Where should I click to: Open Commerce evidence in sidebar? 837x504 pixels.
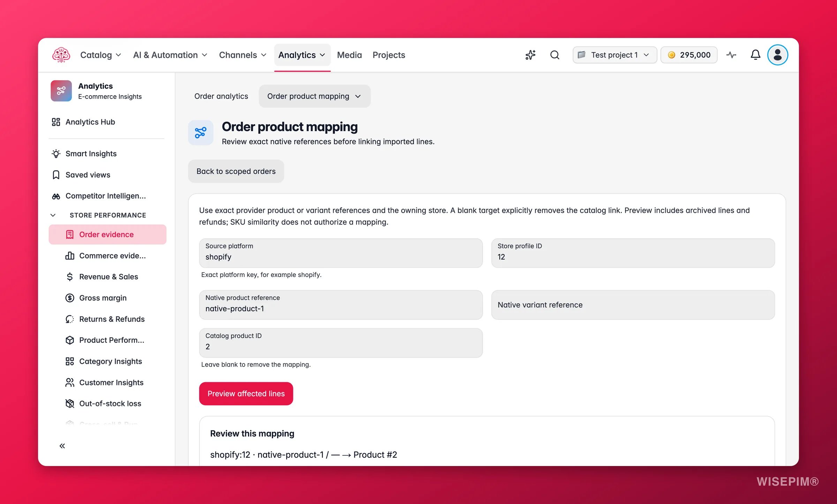click(107, 256)
